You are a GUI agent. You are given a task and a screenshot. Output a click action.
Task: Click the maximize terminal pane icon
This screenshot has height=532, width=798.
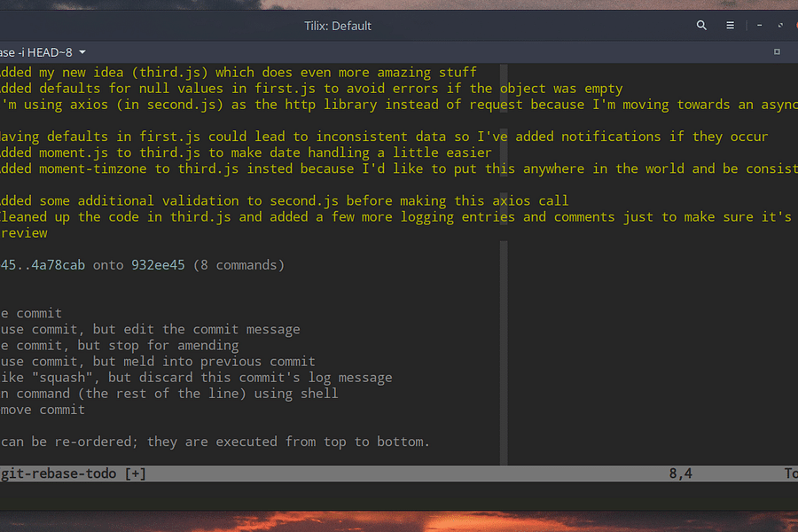pyautogui.click(x=778, y=52)
